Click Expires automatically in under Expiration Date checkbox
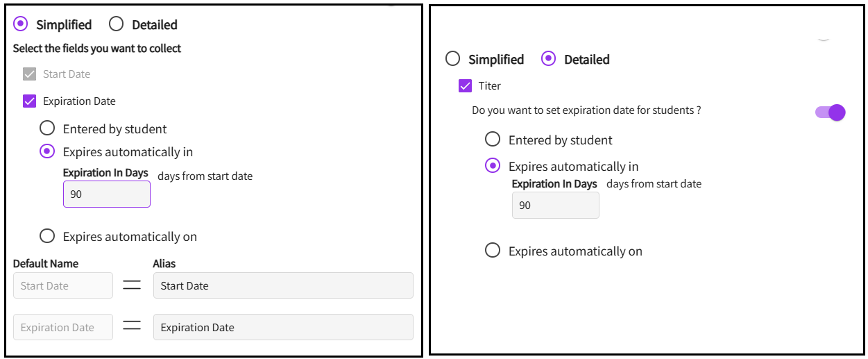 [47, 151]
